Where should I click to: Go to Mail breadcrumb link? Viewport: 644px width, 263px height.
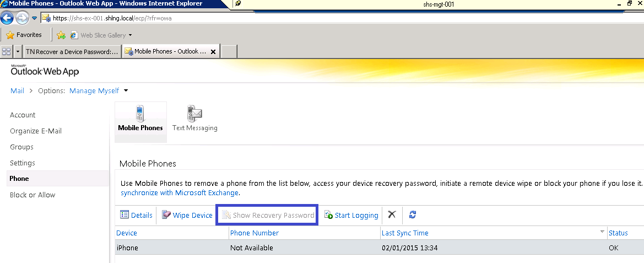tap(17, 91)
